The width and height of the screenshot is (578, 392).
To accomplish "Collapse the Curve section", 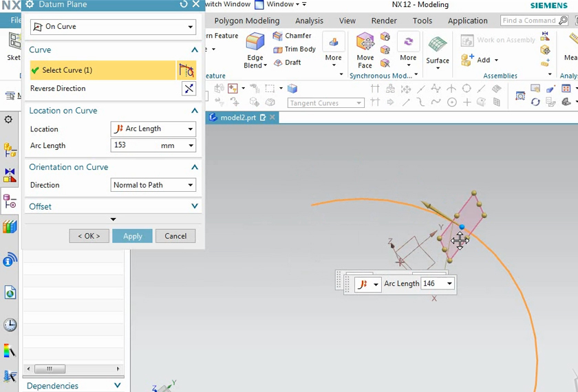I will coord(195,50).
